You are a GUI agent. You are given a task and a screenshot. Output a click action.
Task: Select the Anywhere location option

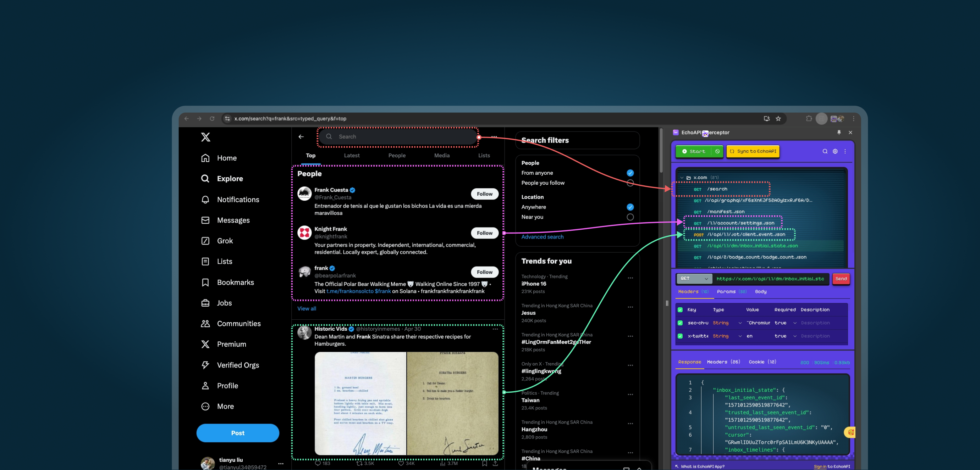630,207
